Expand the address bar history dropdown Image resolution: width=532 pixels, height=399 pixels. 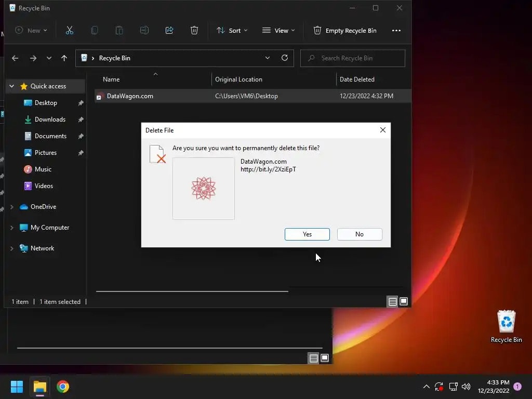pyautogui.click(x=268, y=58)
